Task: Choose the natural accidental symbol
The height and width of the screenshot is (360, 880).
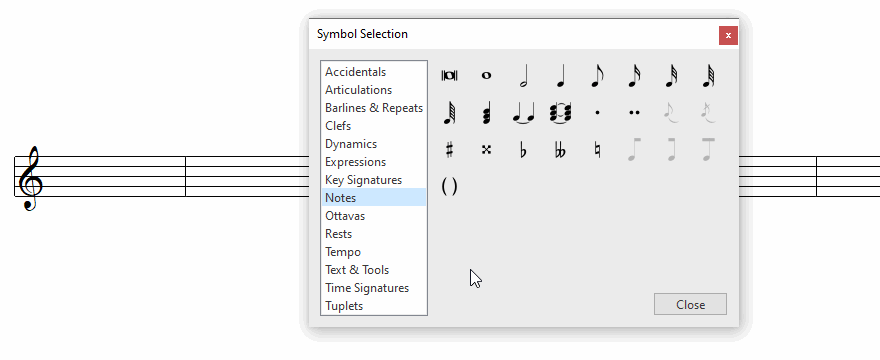Action: (x=597, y=150)
